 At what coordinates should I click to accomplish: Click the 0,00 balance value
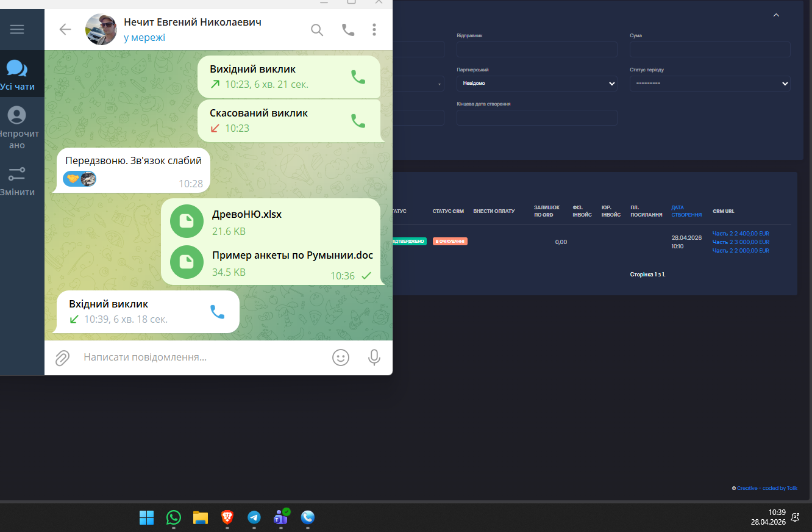(x=561, y=242)
